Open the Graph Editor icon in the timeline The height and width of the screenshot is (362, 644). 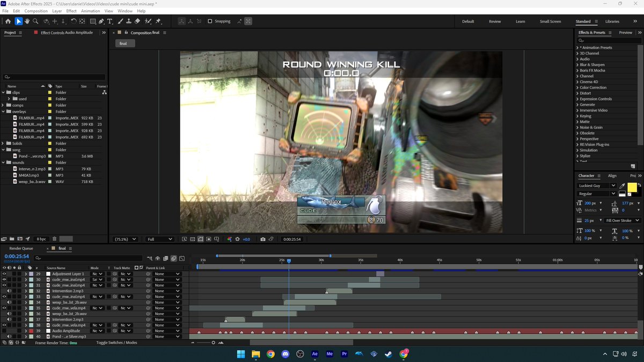[182, 258]
